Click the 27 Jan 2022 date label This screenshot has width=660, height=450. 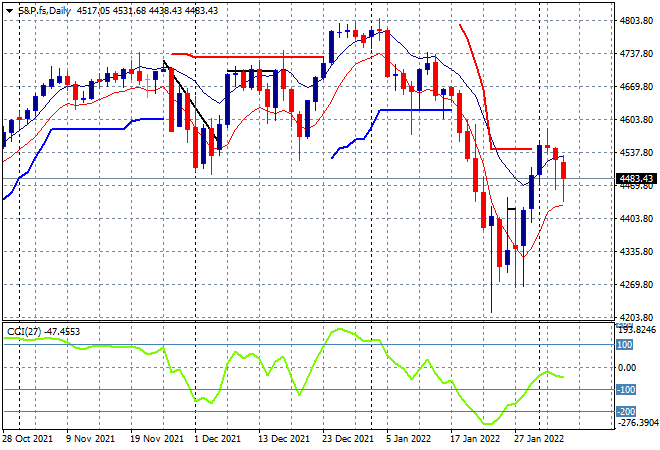click(x=540, y=439)
